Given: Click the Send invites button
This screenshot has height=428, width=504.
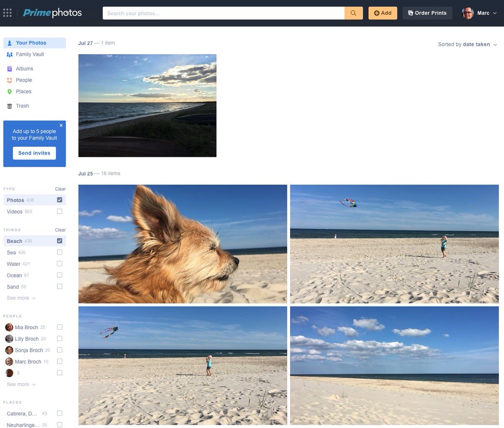Looking at the screenshot, I should tap(34, 153).
